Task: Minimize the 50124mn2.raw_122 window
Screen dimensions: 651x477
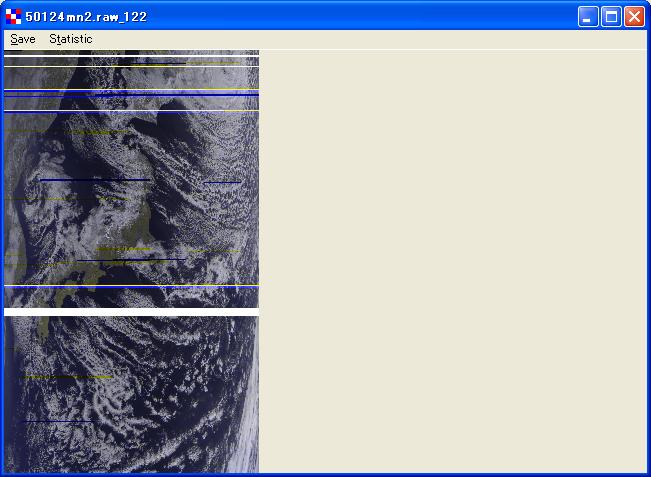Action: pos(588,17)
